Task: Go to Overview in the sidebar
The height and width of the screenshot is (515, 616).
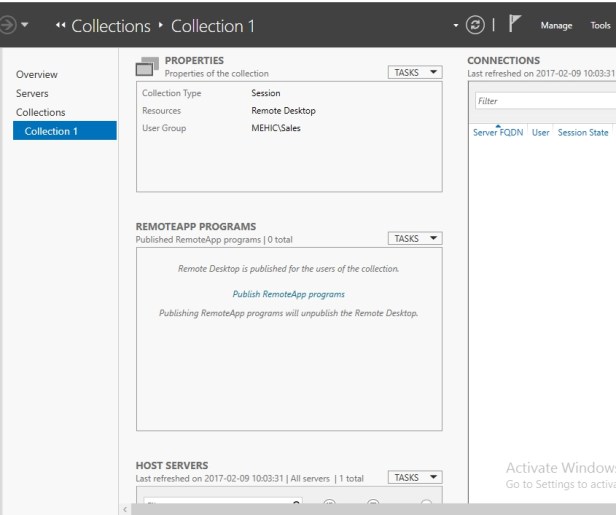Action: pyautogui.click(x=37, y=74)
